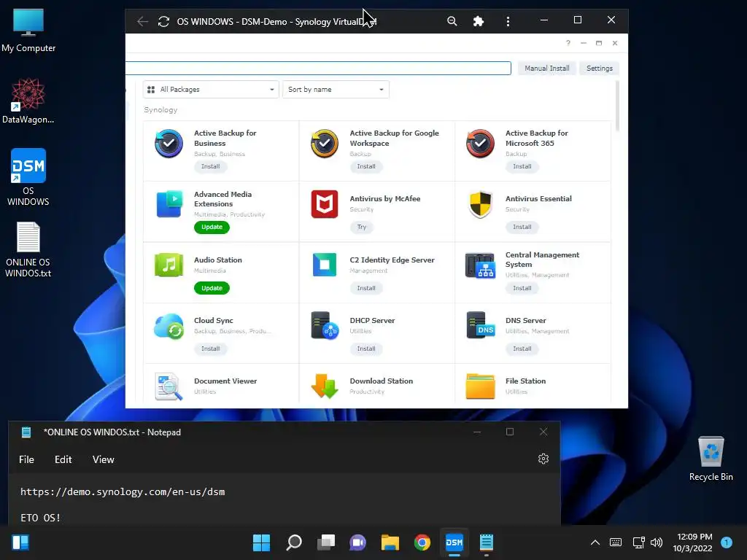Click the DNS Server icon
Screen dimensions: 747x560
(x=480, y=325)
